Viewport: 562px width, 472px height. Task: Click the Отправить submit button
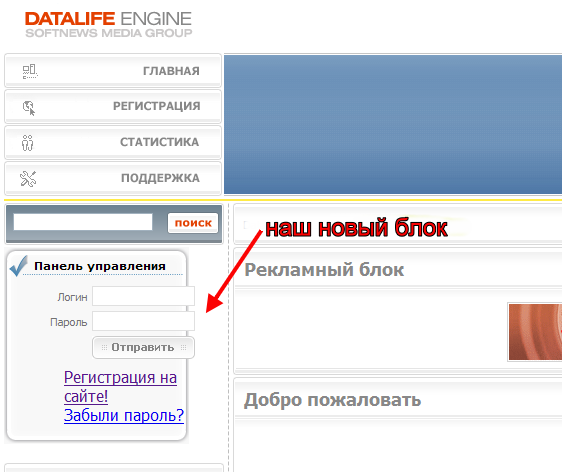point(143,347)
